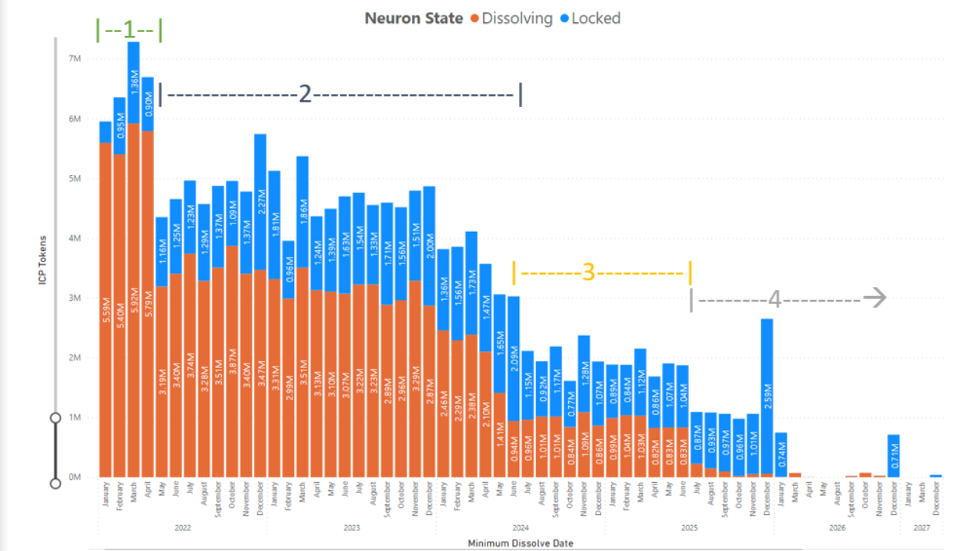Select the 0.94M Dissolving segment for June 2024
The image size is (980, 551).
pyautogui.click(x=513, y=449)
